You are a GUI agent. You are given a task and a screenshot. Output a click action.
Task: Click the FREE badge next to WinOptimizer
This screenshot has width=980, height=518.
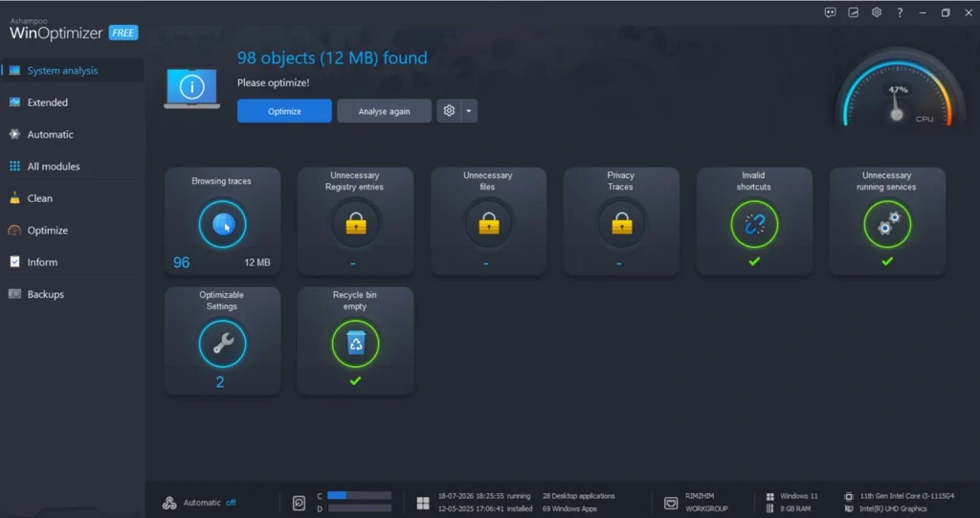pyautogui.click(x=123, y=33)
